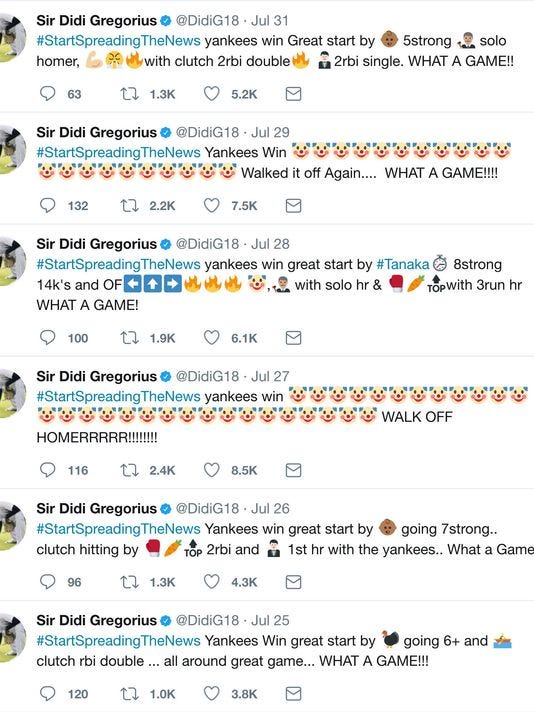Like the Jul 27 walk-off homer tweet
The height and width of the screenshot is (712, 534).
[212, 470]
